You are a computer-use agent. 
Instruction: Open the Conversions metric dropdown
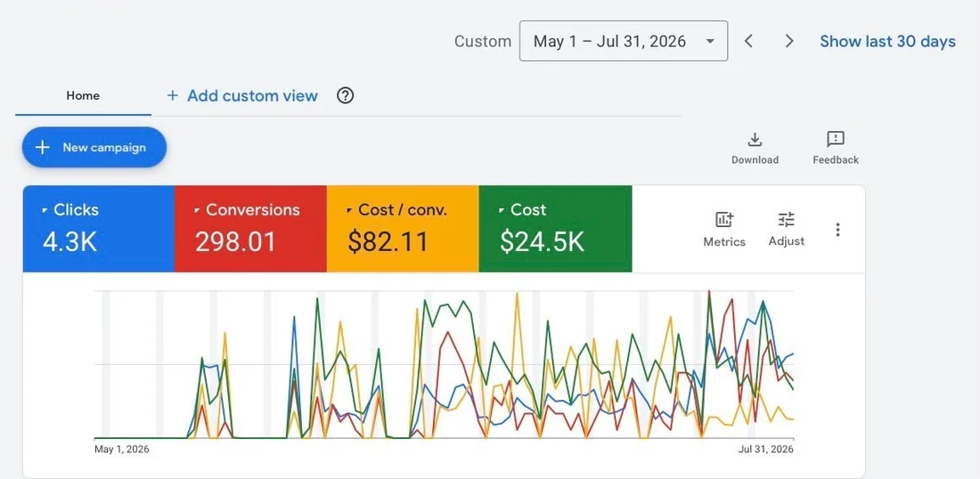[246, 210]
